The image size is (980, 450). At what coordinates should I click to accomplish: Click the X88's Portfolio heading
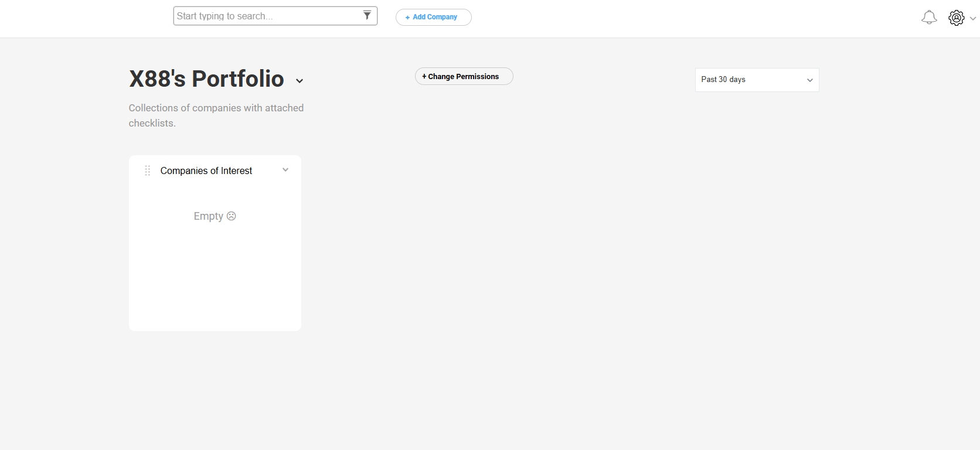click(206, 79)
